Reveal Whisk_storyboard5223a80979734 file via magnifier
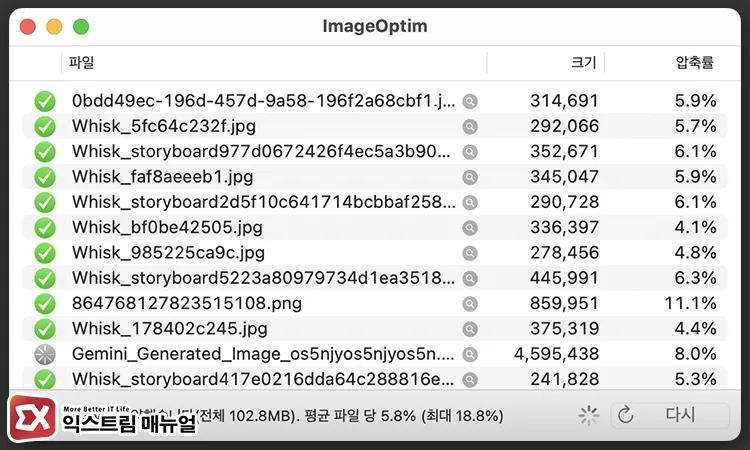The width and height of the screenshot is (750, 450). pos(470,278)
